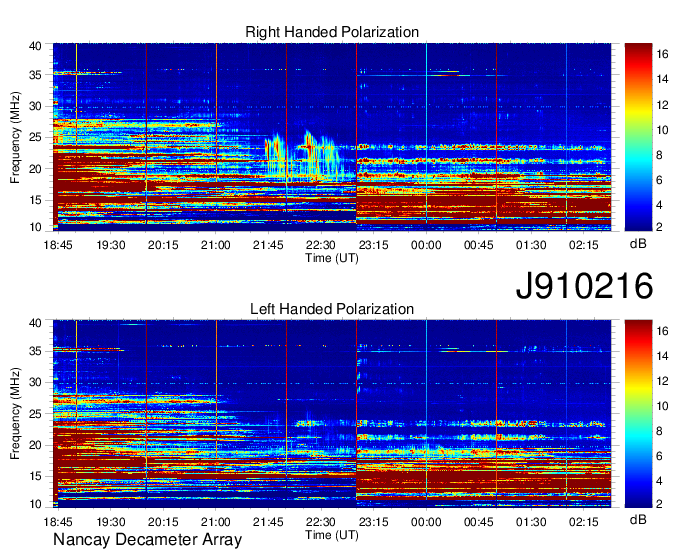680x552 pixels.
Task: Click the 'Left Handed Polarization' title
Action: pos(332,309)
